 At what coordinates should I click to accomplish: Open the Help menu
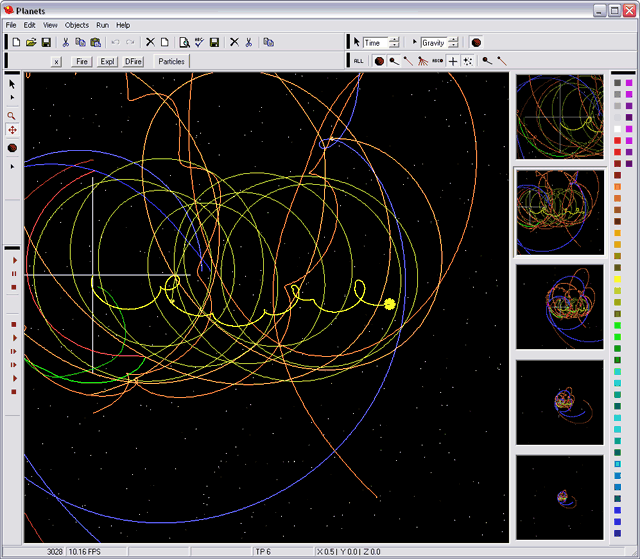point(123,25)
